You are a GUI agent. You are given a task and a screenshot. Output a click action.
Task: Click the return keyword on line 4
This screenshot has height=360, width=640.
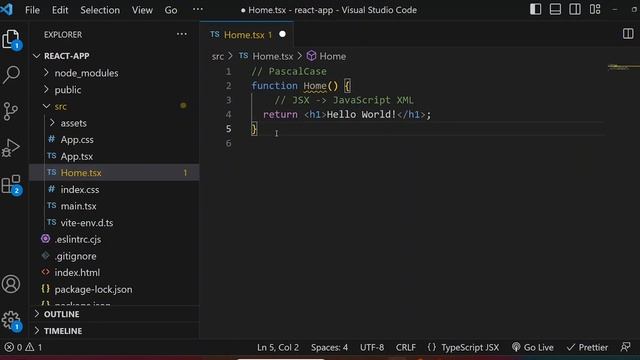(x=280, y=114)
